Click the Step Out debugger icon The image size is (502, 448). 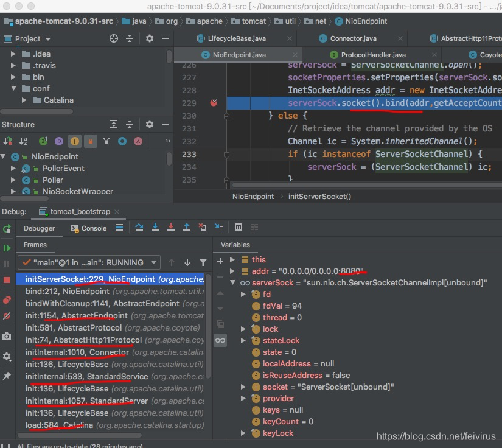pos(187,228)
